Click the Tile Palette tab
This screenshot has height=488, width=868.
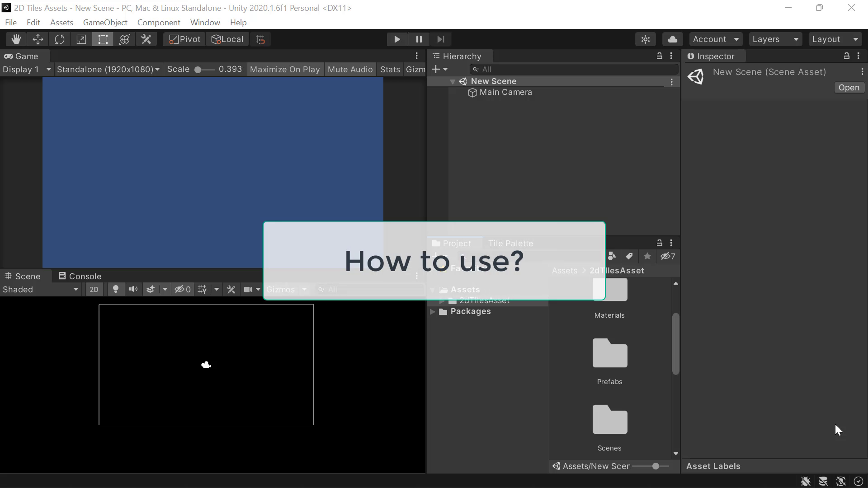510,243
